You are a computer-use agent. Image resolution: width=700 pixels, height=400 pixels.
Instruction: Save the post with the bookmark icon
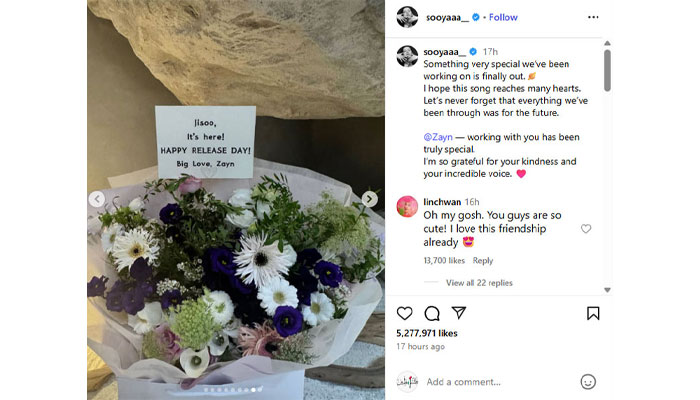point(593,313)
